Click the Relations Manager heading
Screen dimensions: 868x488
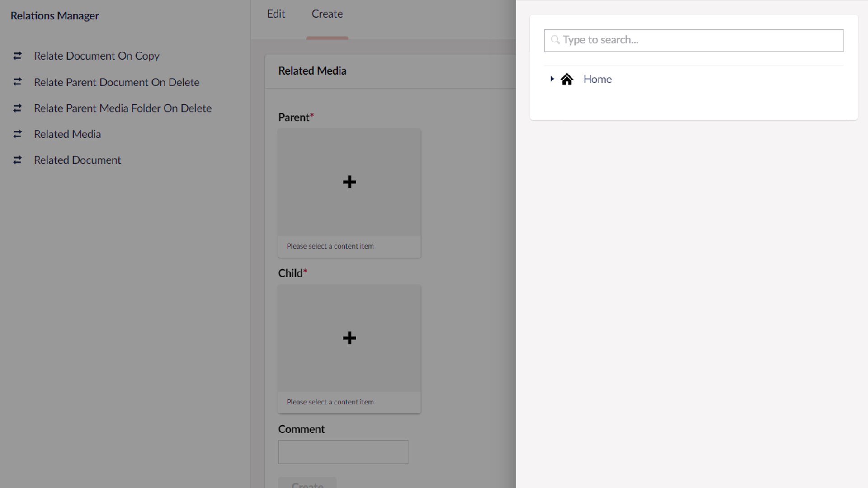(x=54, y=15)
